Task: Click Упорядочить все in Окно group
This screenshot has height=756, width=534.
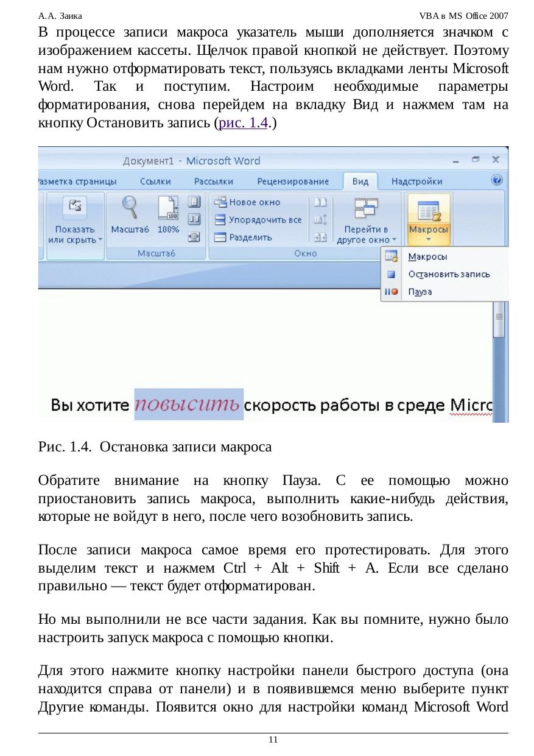Action: 258,219
